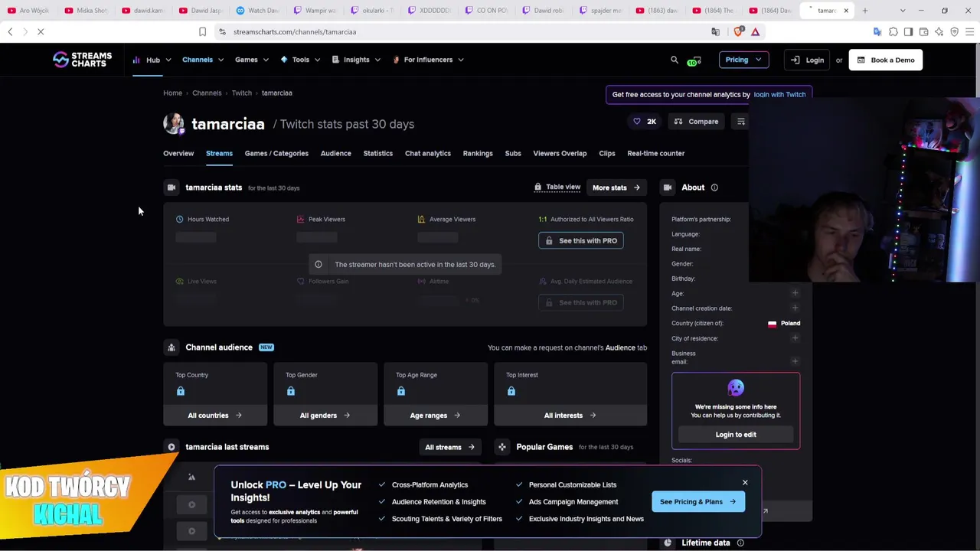Viewport: 980px width, 551px height.
Task: Toggle the browser sidebar panel icon
Action: tap(908, 31)
